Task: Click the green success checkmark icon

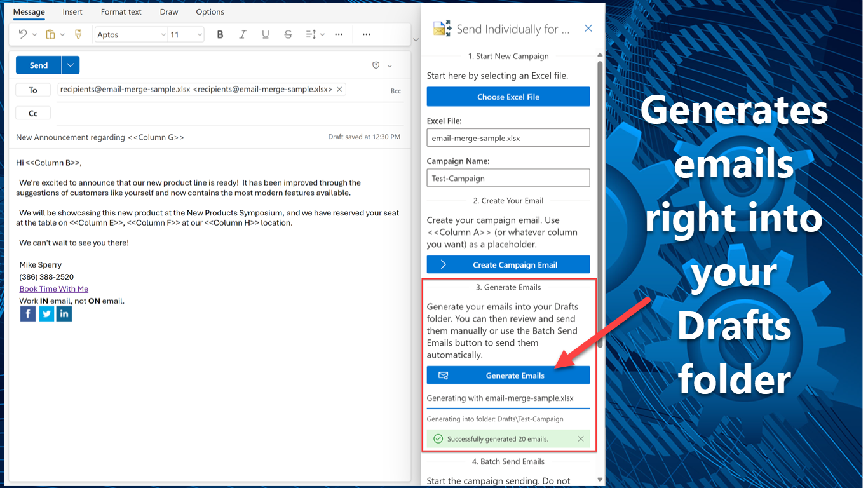Action: 438,439
